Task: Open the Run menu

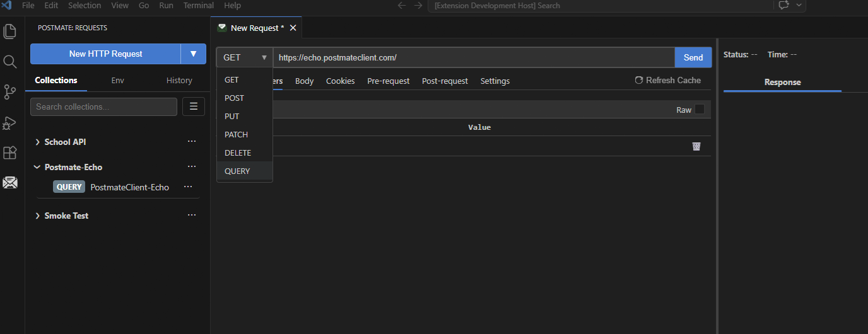Action: (166, 5)
